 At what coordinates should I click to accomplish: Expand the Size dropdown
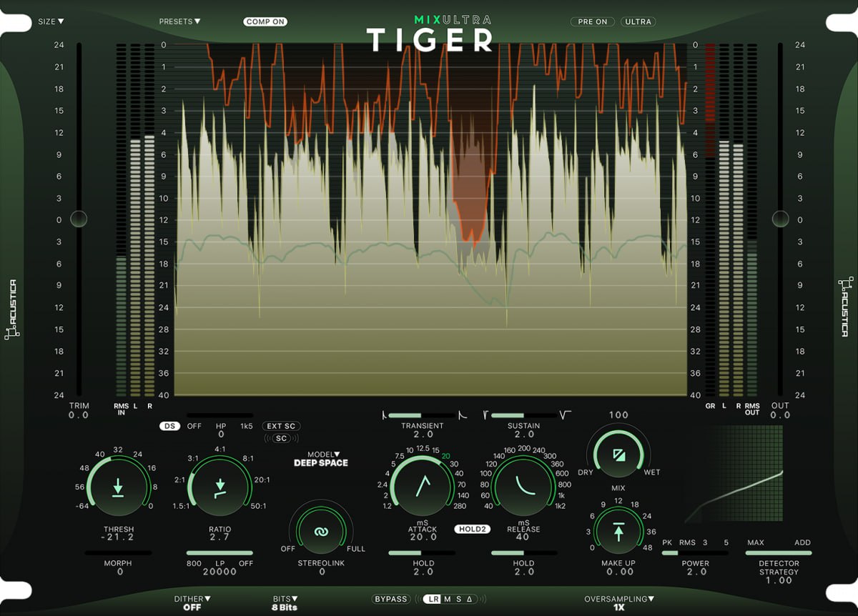(x=51, y=21)
